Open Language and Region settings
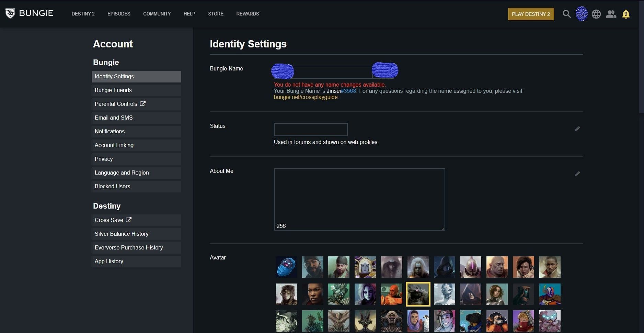This screenshot has height=333, width=644. pos(137,173)
